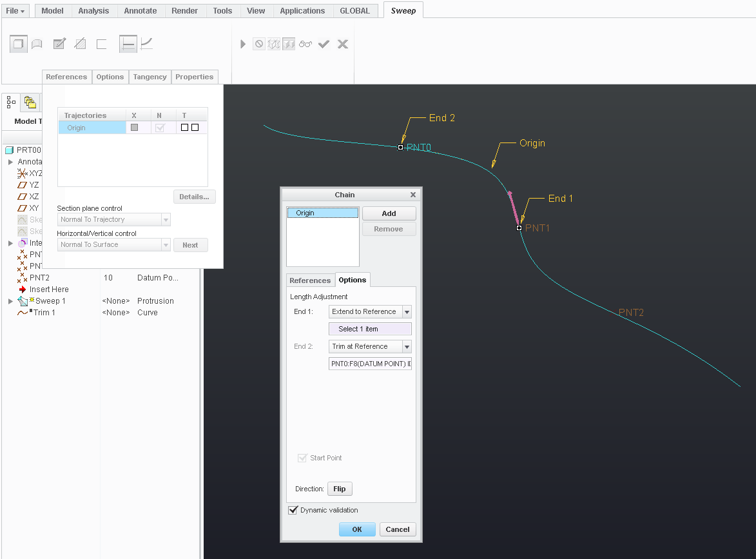Open the View ribbon tab
This screenshot has height=559, width=756.
[x=256, y=10]
